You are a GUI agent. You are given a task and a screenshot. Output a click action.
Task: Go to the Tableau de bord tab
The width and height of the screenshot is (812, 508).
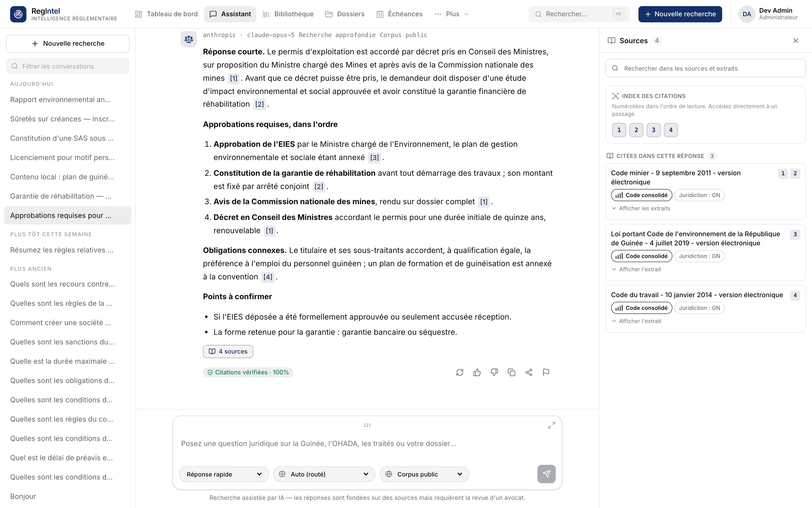tap(166, 14)
